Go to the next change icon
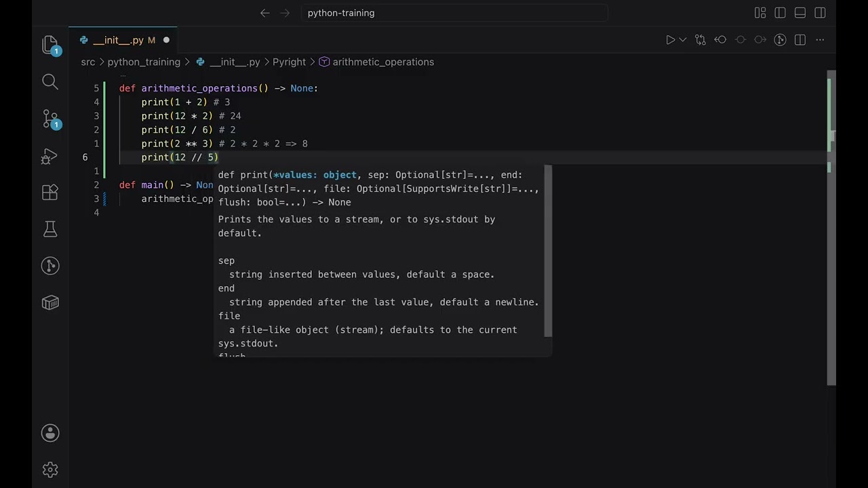Screen dimensions: 868x488 click(x=760, y=40)
